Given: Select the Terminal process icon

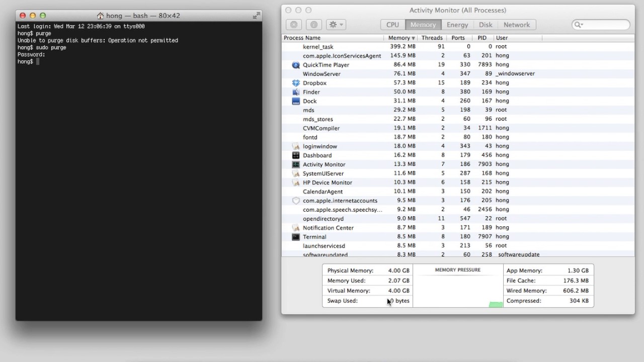Looking at the screenshot, I should pyautogui.click(x=296, y=237).
